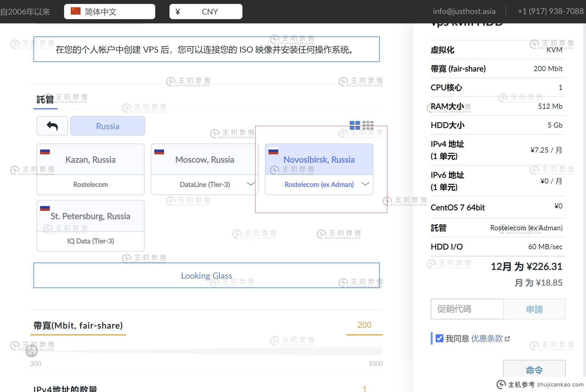
Task: Click the 5 Gb HDD size value
Action: [555, 125]
